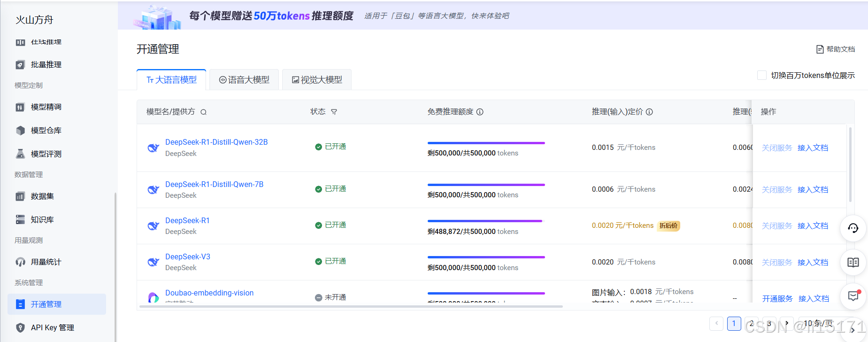
Task: Click the DeepSeek-R1-Distill-Qwen-32B whale logo
Action: [154, 148]
